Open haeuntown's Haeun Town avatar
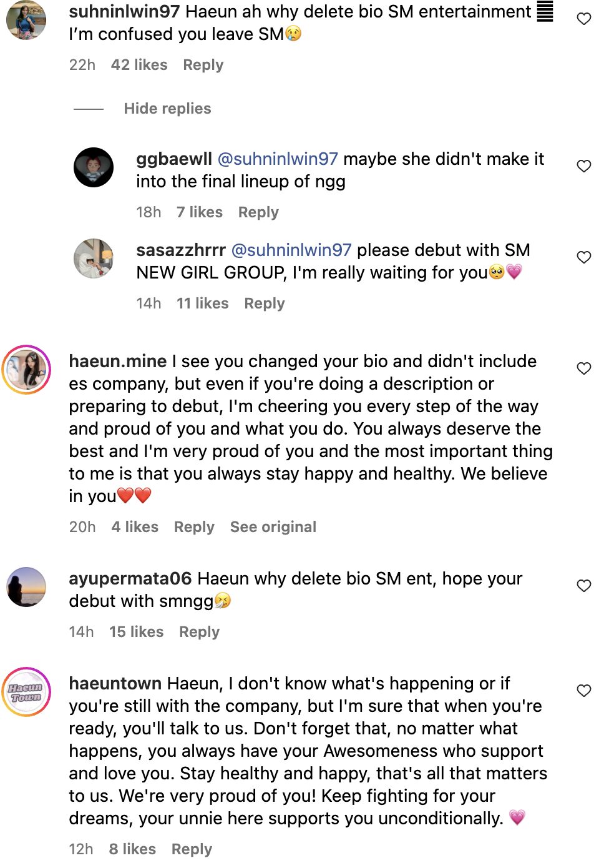This screenshot has width=604, height=868. [26, 692]
